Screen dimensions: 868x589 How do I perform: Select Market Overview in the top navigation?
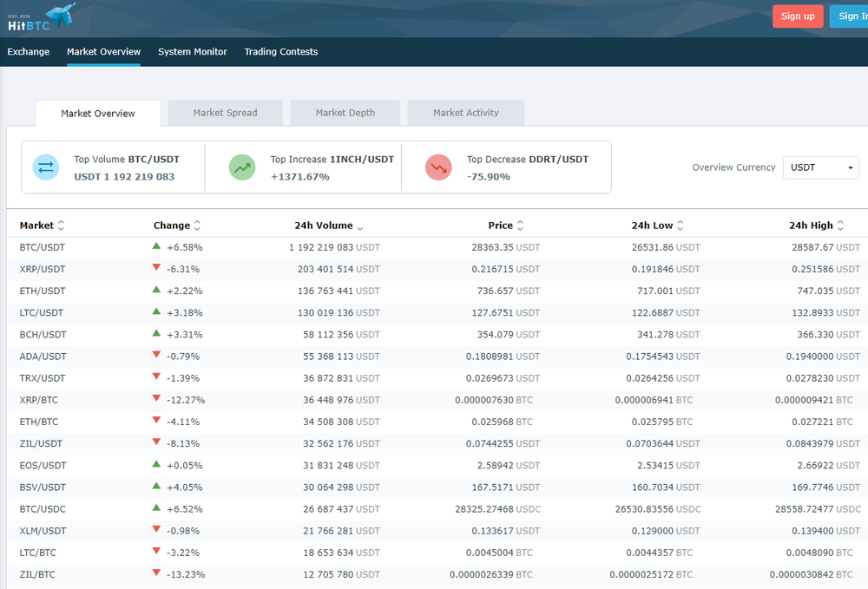[103, 51]
